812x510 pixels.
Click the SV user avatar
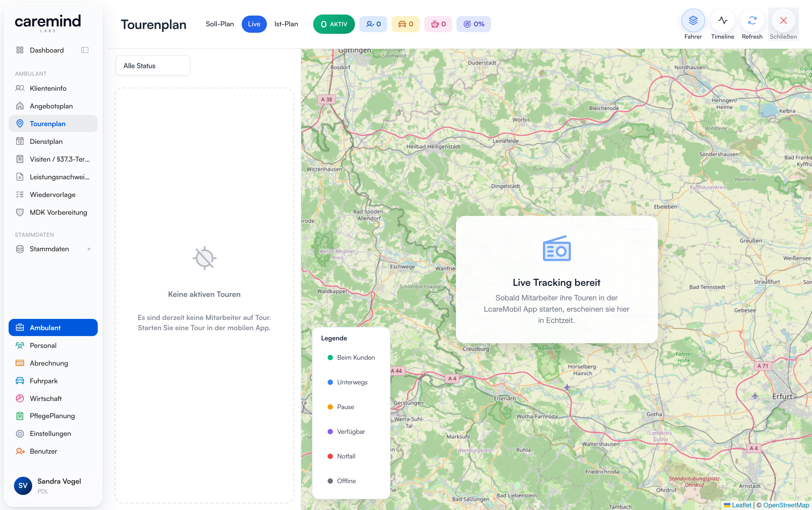pos(23,485)
